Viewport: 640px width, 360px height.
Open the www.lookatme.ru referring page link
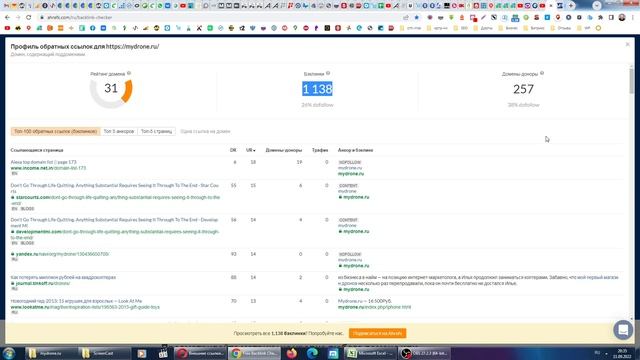click(85, 307)
